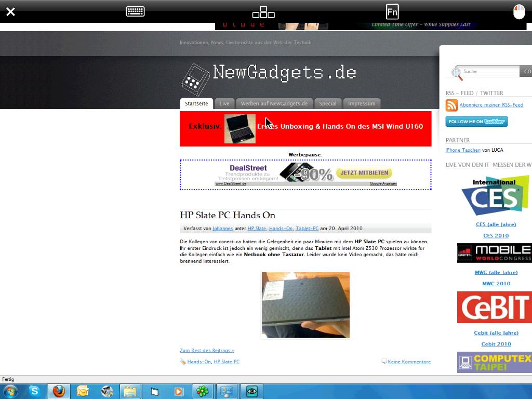532x399 pixels.
Task: Click the NewGadgets.de site title
Action: click(284, 73)
